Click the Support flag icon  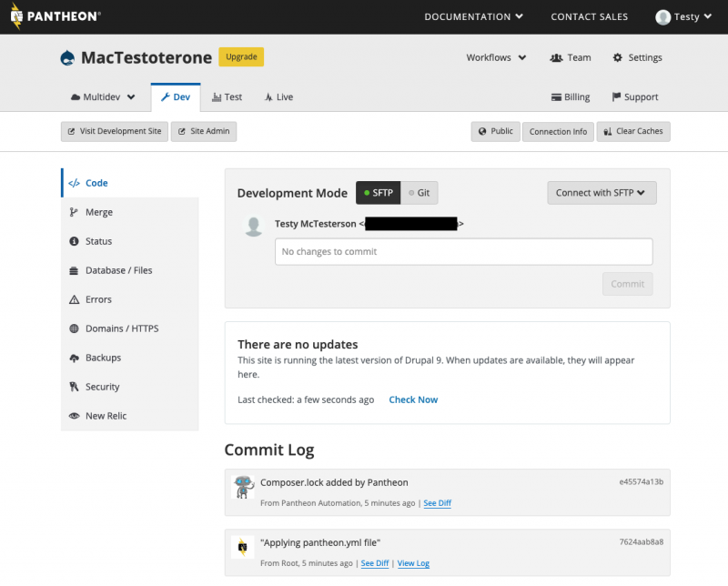pyautogui.click(x=616, y=96)
